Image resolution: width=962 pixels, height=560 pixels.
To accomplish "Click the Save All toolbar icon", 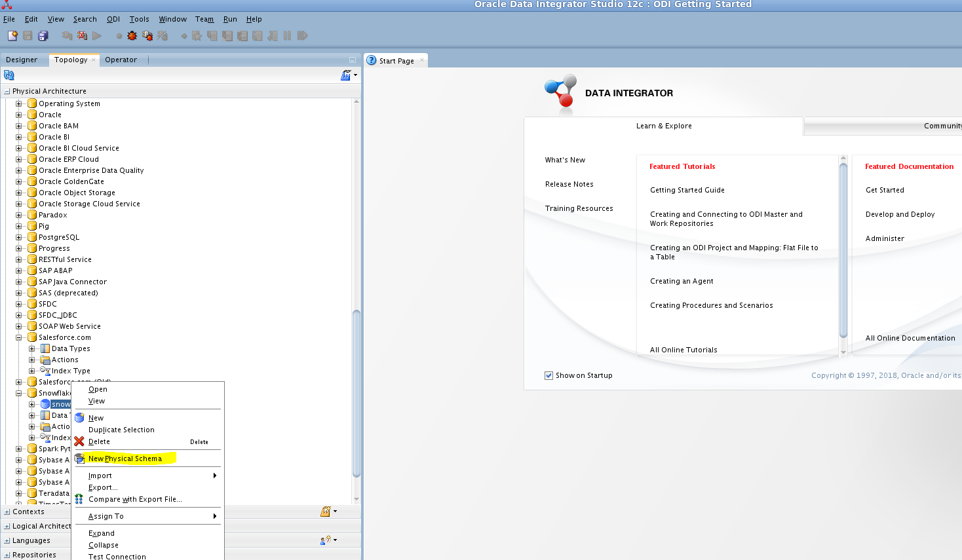I will [x=43, y=36].
